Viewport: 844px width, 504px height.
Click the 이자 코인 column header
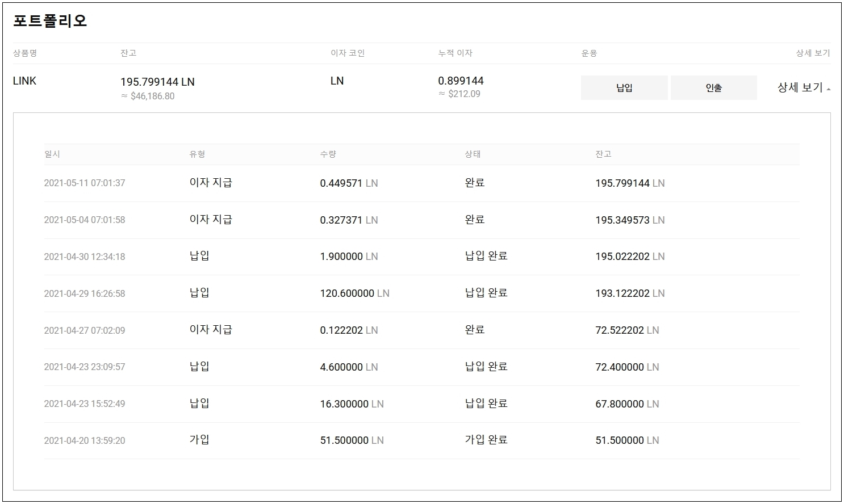click(x=348, y=53)
